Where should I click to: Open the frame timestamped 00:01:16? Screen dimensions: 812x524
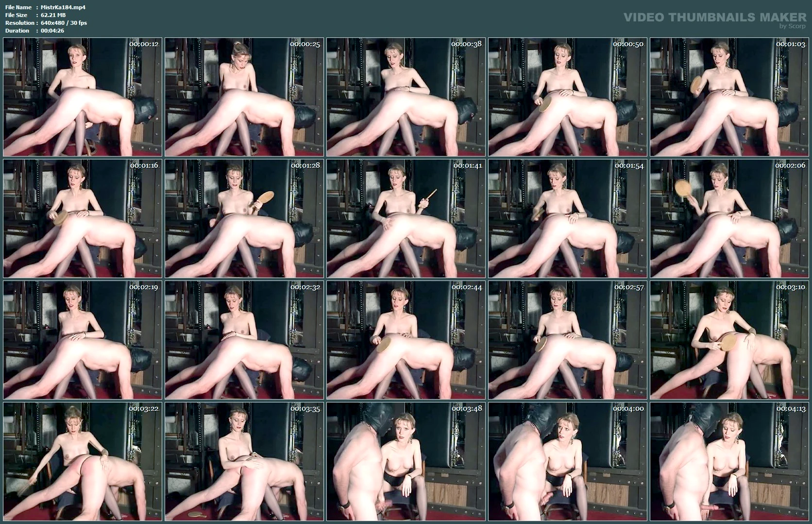click(83, 219)
